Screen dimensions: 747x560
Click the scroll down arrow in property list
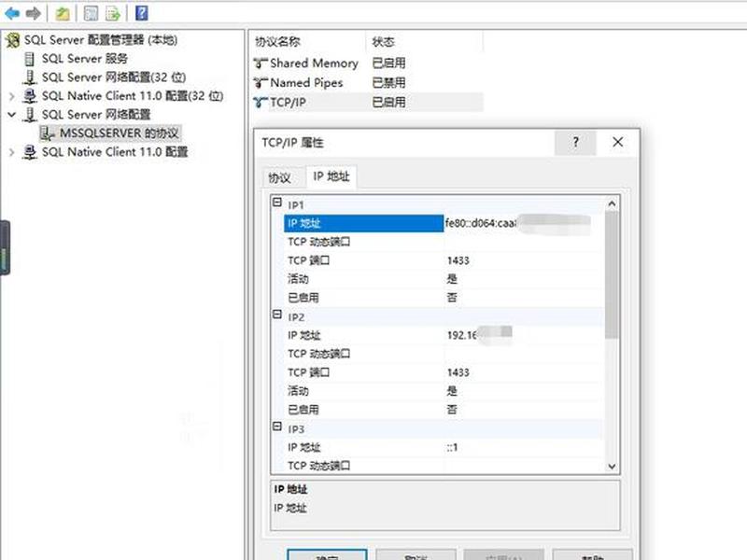tap(613, 466)
